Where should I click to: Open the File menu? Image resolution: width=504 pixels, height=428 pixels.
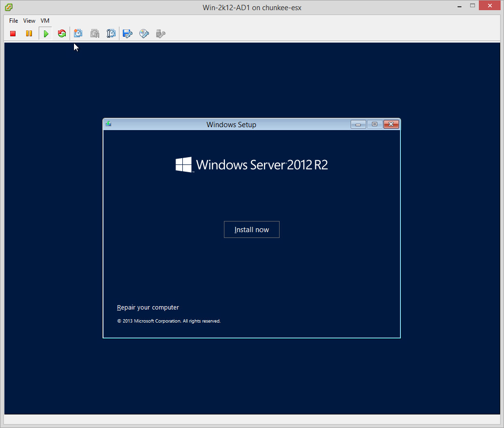click(14, 21)
